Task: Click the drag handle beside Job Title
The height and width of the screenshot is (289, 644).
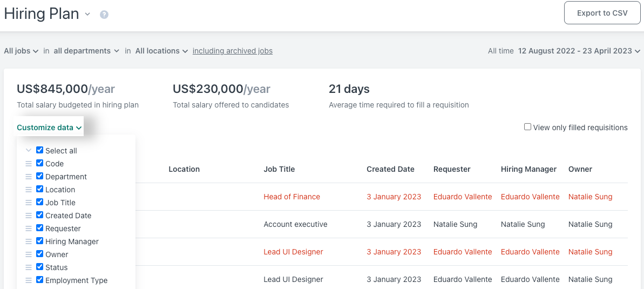Action: coord(29,203)
